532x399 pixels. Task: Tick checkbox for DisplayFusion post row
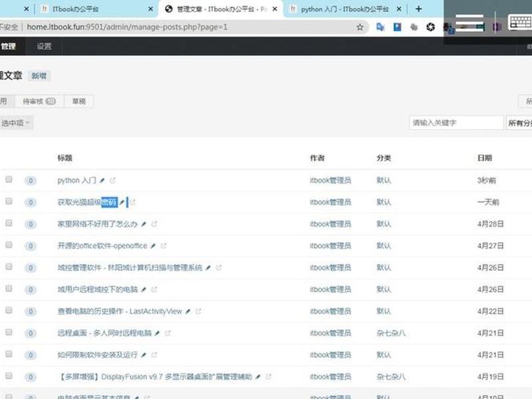pyautogui.click(x=9, y=376)
